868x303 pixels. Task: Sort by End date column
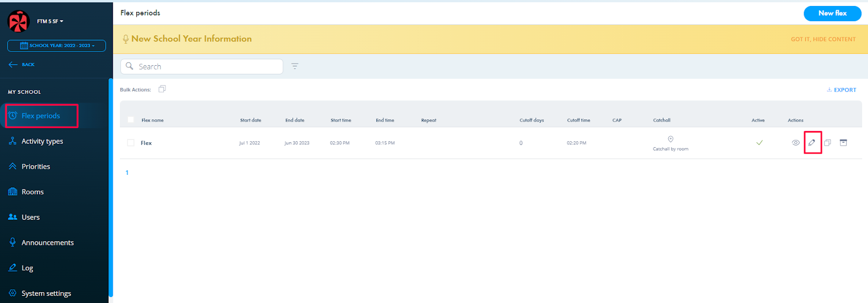click(x=295, y=121)
